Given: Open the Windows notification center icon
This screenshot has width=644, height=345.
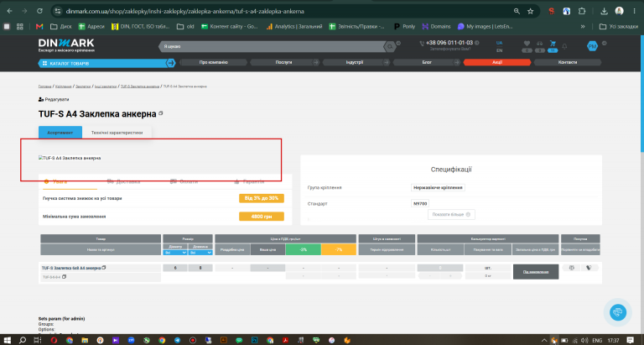Looking at the screenshot, I should pyautogui.click(x=631, y=340).
